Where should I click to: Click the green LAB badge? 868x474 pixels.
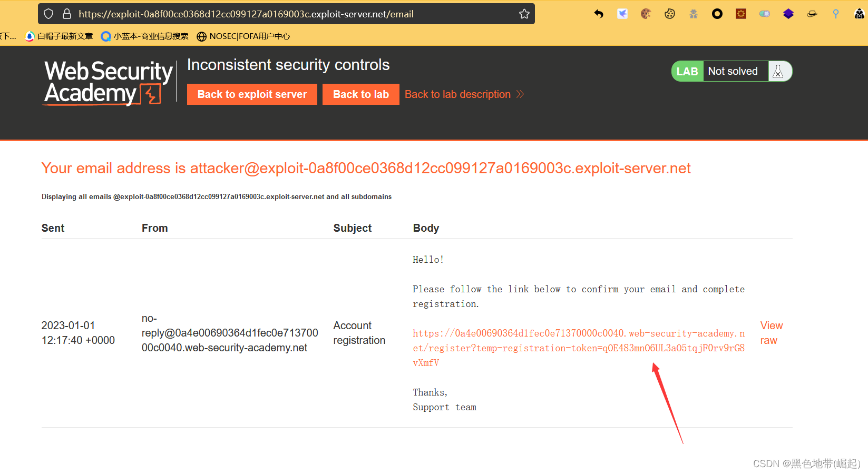click(x=687, y=71)
